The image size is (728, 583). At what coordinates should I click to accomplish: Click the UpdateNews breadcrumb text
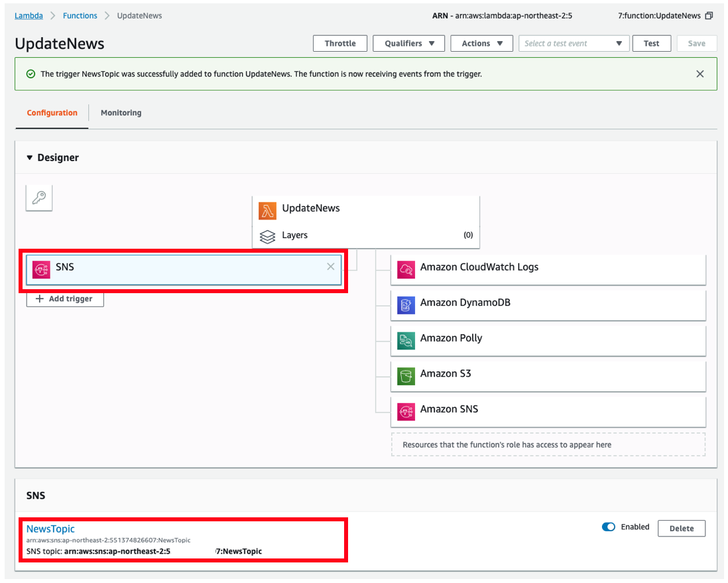[139, 16]
